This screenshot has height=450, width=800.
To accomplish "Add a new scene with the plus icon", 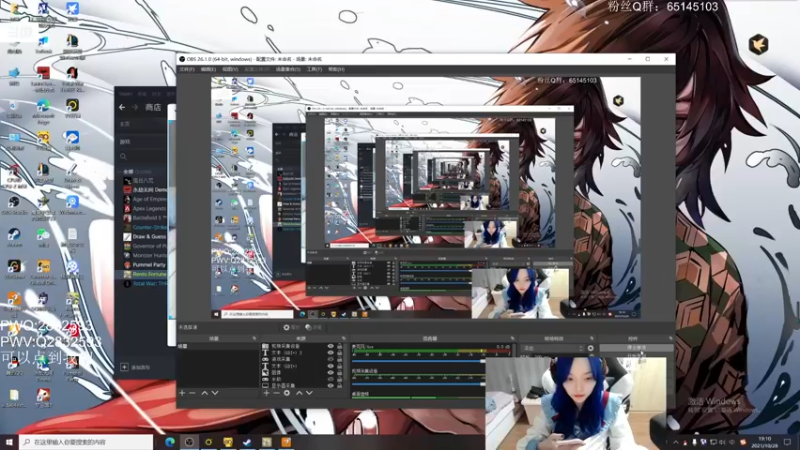I will point(182,393).
